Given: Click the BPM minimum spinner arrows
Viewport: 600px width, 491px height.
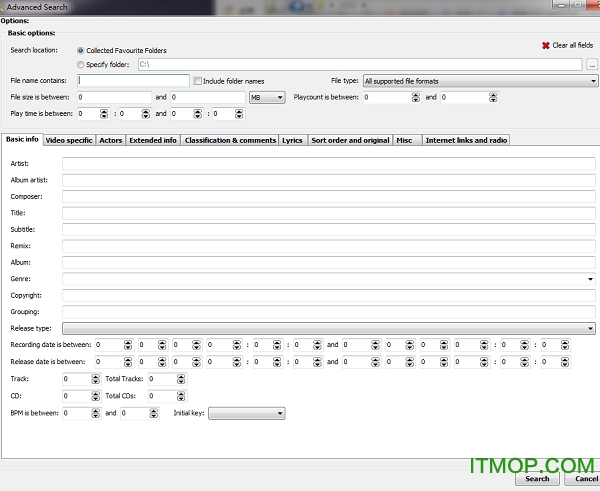Looking at the screenshot, I should point(95,413).
